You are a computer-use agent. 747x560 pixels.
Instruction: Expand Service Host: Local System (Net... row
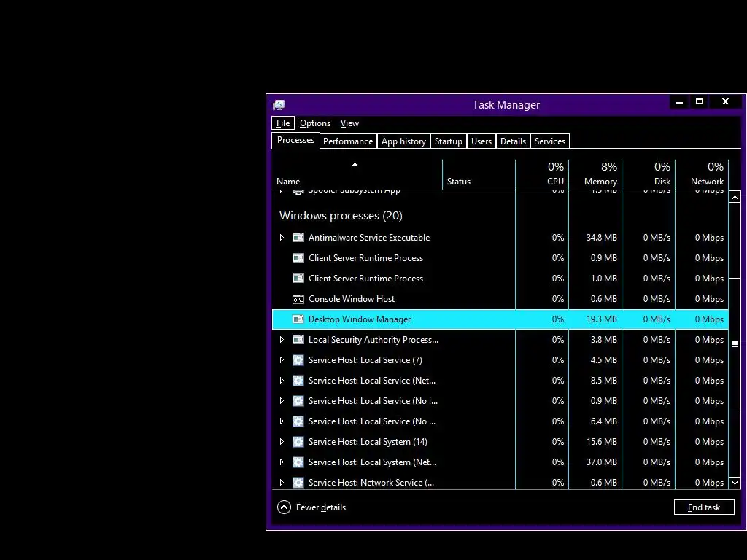click(282, 462)
